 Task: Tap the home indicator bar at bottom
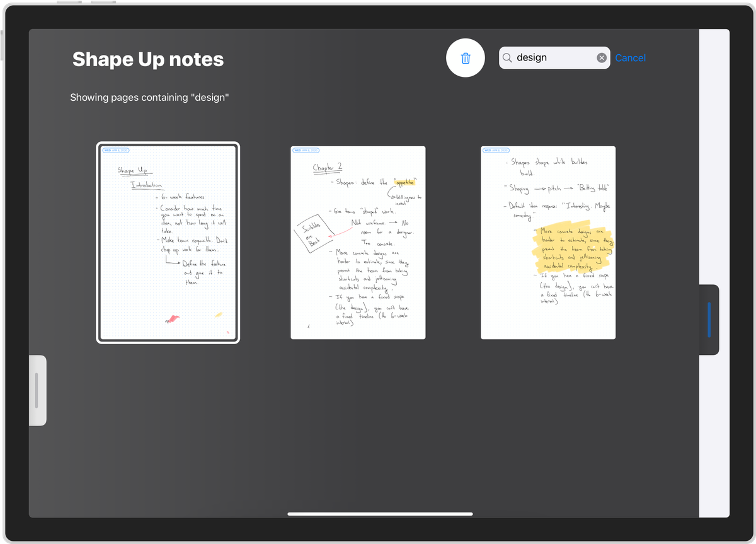coord(380,514)
